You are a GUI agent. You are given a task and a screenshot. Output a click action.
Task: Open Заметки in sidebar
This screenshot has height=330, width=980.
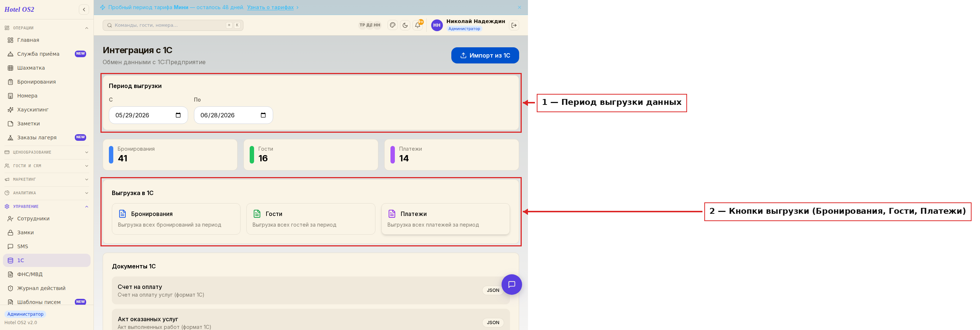47,124
